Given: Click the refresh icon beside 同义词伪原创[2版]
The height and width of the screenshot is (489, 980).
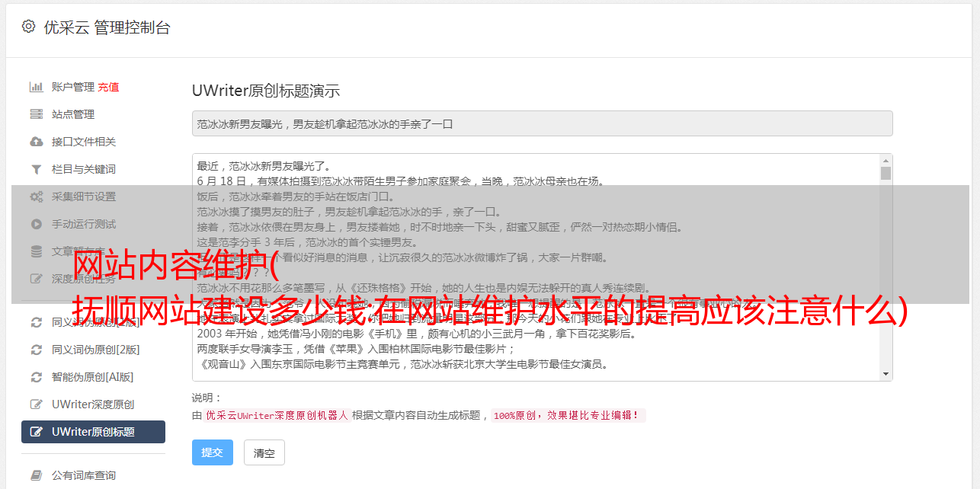Looking at the screenshot, I should pyautogui.click(x=36, y=350).
